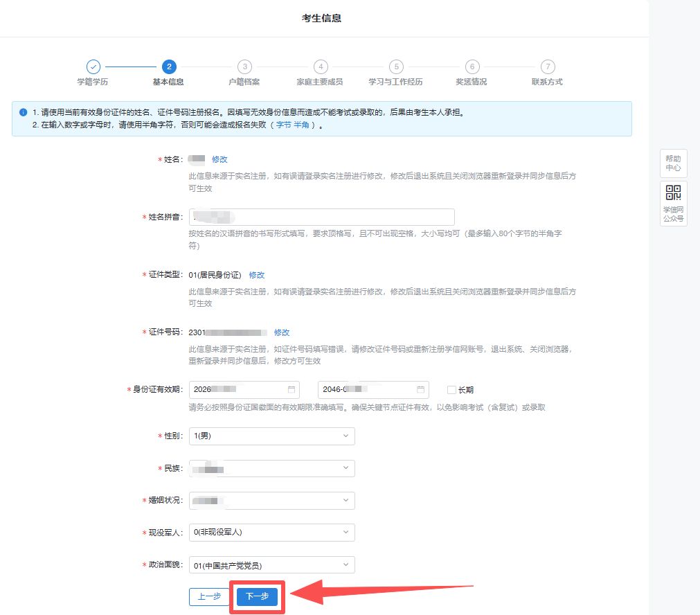Click the completed step 1 checkmark circle
Image resolution: width=700 pixels, height=615 pixels.
pos(93,67)
